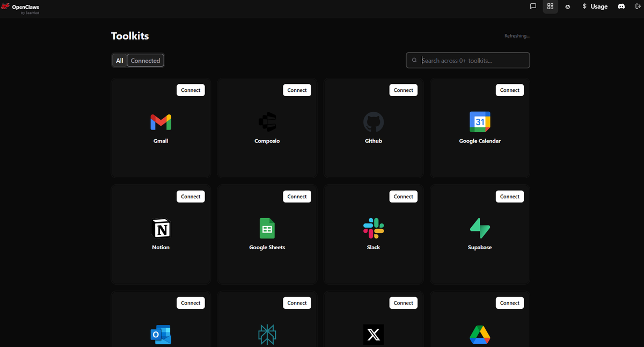Click the Google Drive triangle icon
This screenshot has width=644, height=347.
(x=480, y=335)
